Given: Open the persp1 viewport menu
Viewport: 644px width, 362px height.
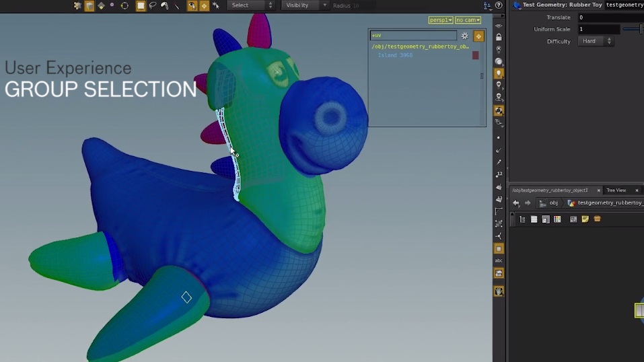Looking at the screenshot, I should [440, 20].
